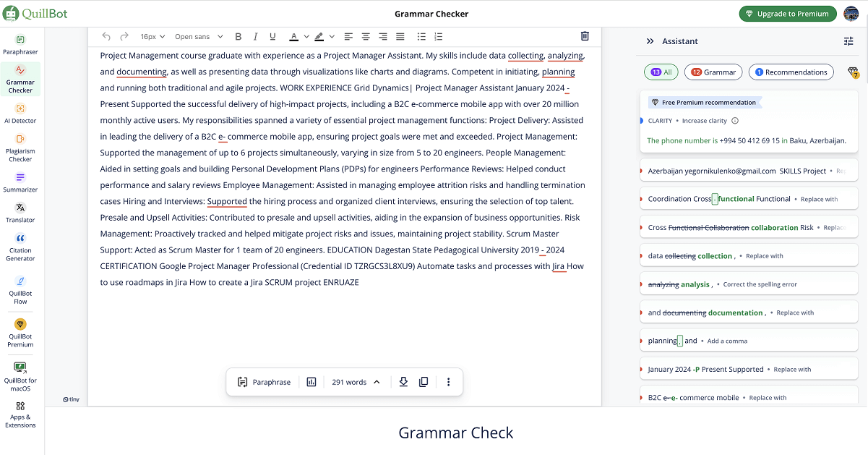Viewport: 868px width, 455px height.
Task: Open the Open sans font dropdown
Action: [199, 36]
